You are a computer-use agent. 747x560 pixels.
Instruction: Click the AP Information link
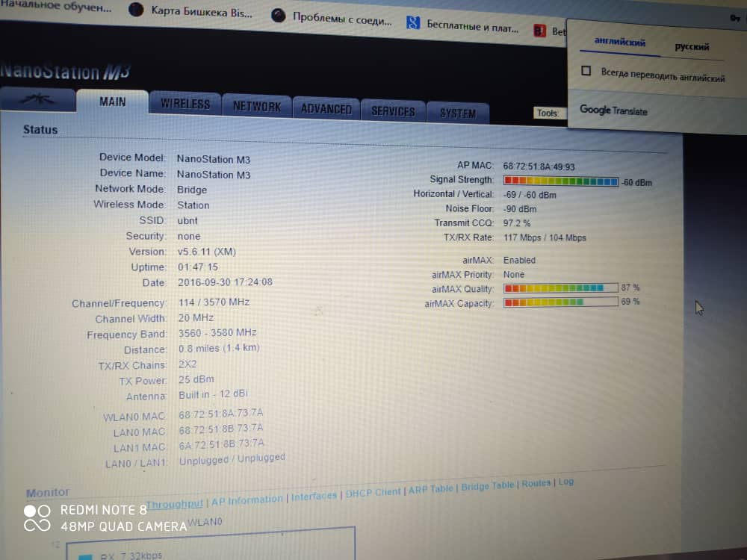pos(247,501)
